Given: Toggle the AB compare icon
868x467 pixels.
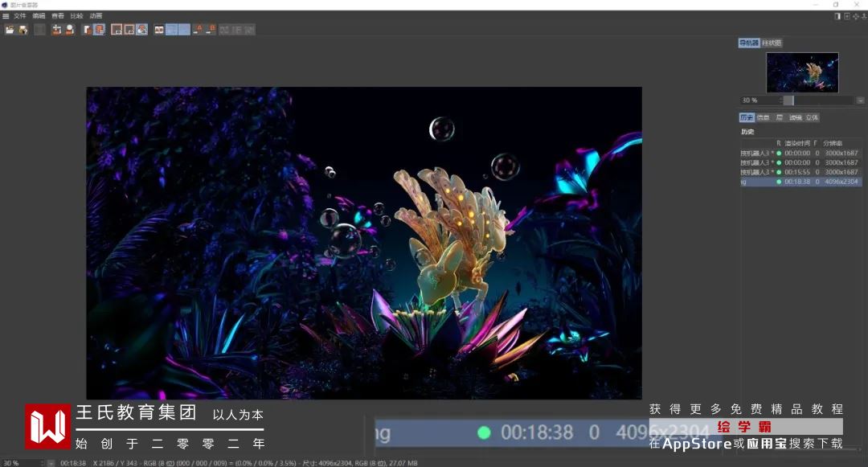Looking at the screenshot, I should (159, 30).
